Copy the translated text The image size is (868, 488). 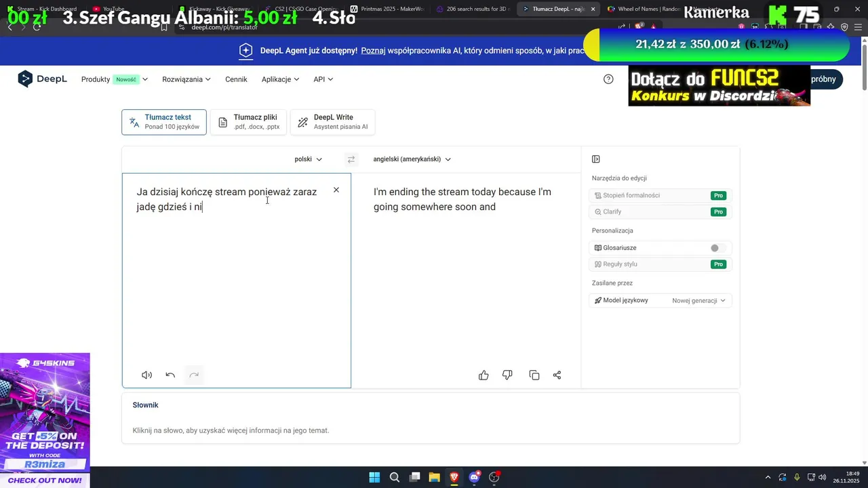tap(534, 375)
